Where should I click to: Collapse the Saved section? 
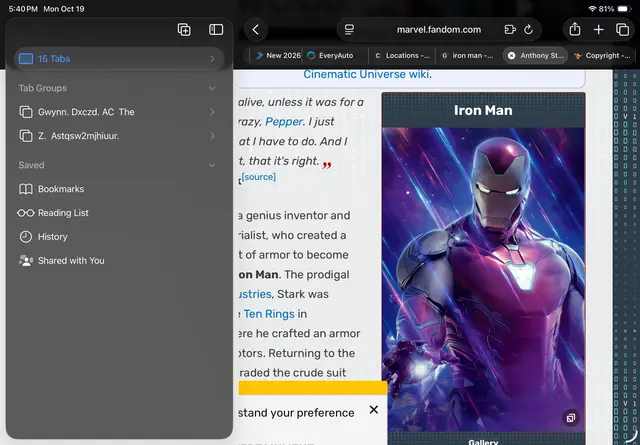point(212,165)
